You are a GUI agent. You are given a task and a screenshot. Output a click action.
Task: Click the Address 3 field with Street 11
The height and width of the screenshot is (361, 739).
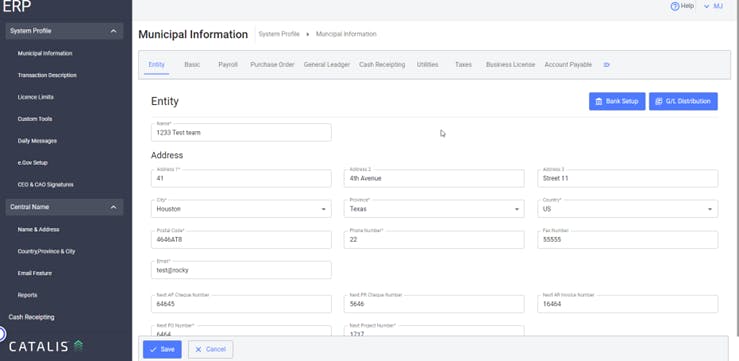click(628, 179)
